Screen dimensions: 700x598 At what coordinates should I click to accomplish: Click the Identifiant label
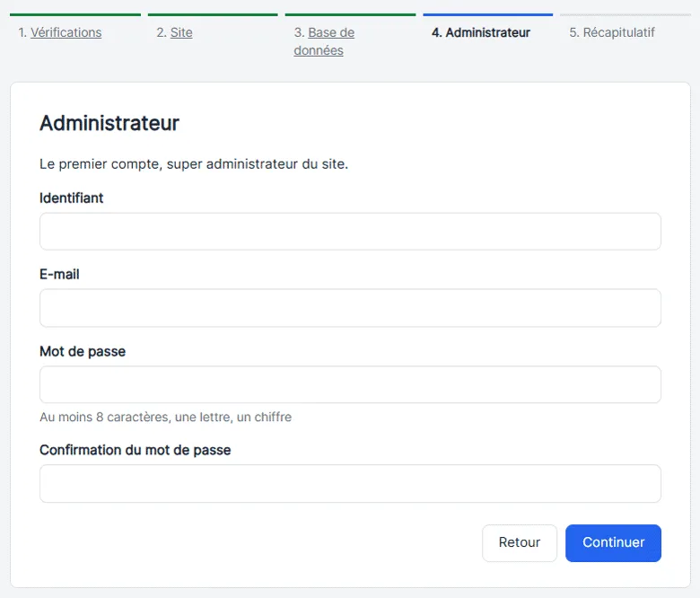tap(72, 198)
